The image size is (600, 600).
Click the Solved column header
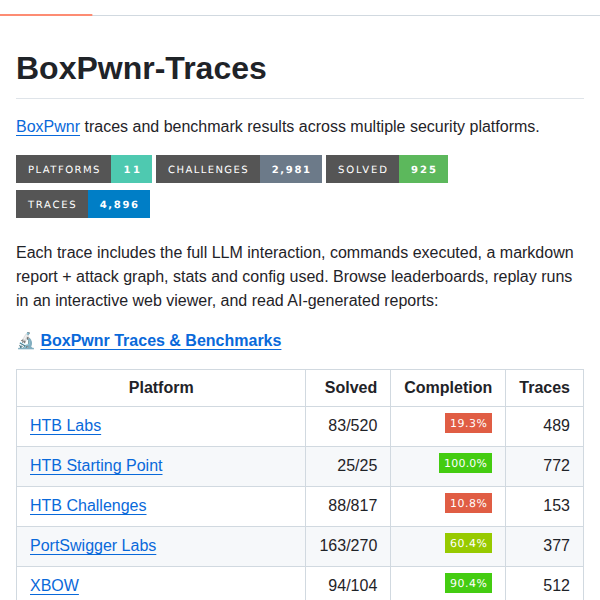348,388
